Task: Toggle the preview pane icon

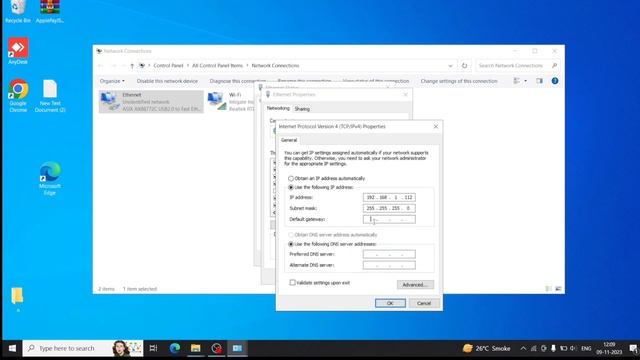Action: [539, 81]
